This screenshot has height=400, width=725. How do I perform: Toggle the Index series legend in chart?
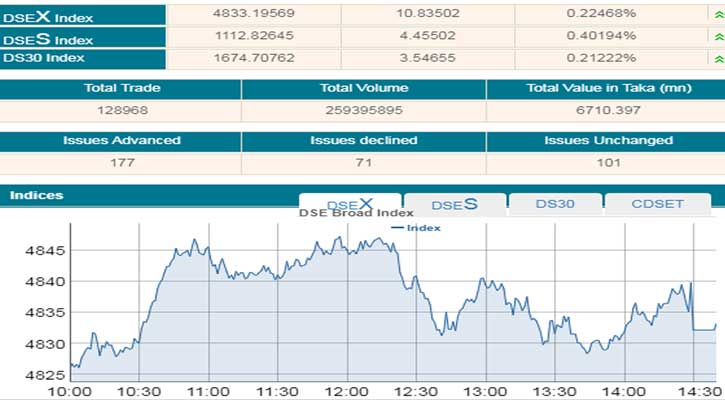(x=416, y=228)
